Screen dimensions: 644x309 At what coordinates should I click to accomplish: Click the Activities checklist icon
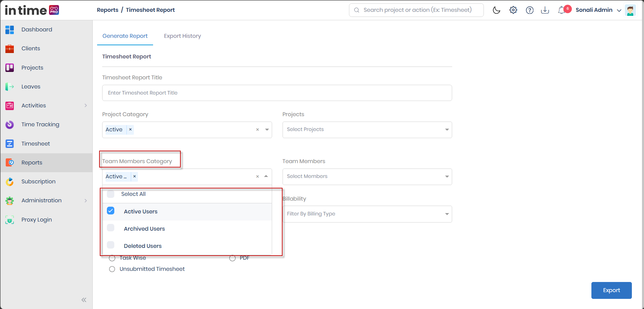10,106
